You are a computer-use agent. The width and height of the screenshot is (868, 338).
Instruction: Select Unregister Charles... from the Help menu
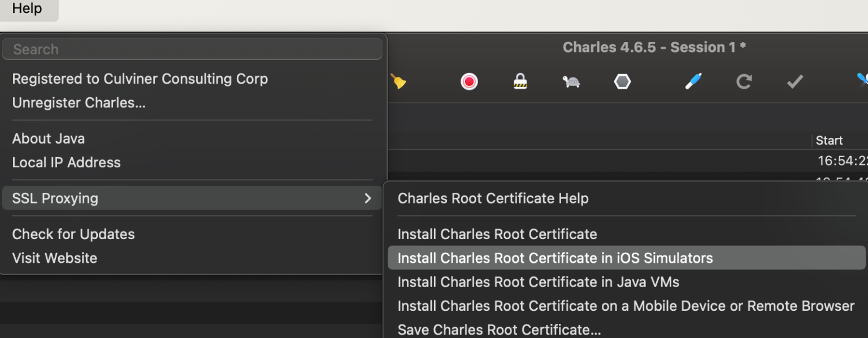[79, 103]
